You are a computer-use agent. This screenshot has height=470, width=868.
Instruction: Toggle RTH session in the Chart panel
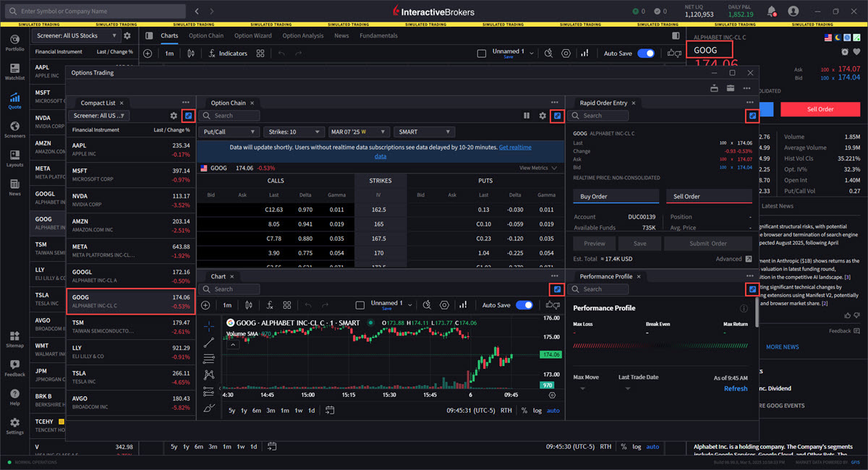tap(506, 411)
